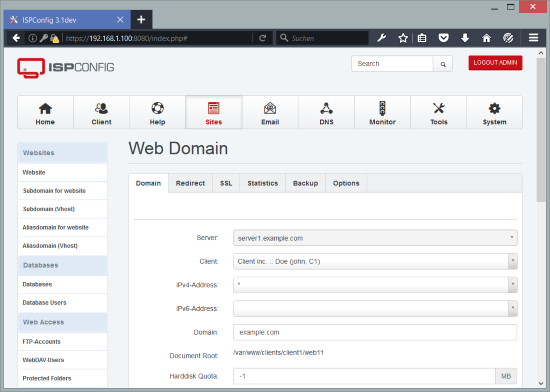The image size is (550, 392).
Task: Open the bookmarks list icon
Action: pyautogui.click(x=422, y=38)
